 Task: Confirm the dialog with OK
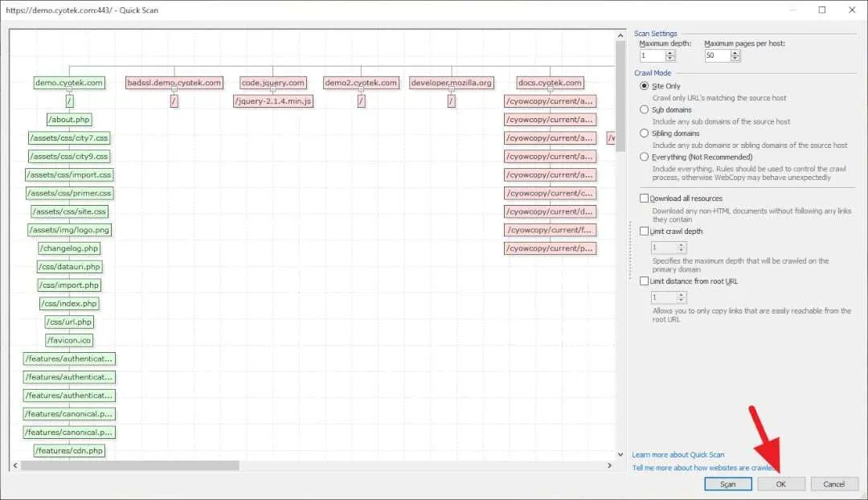[x=781, y=484]
